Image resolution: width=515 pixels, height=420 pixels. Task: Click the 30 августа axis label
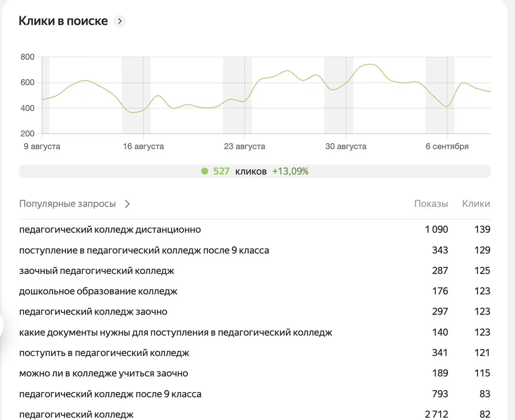(x=346, y=146)
